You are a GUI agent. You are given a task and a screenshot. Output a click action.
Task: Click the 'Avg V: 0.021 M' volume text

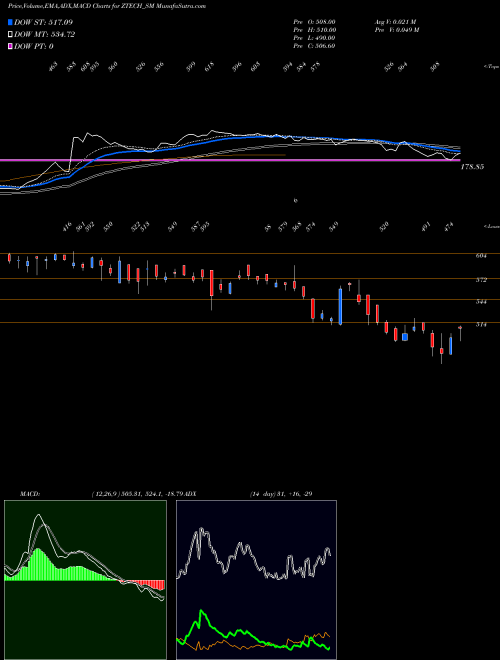(395, 22)
